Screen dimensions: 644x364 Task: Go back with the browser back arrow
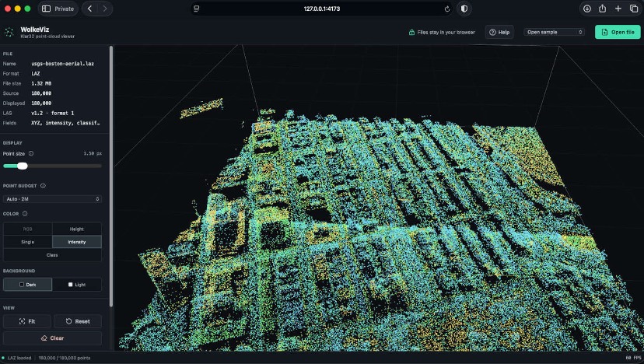click(x=89, y=9)
